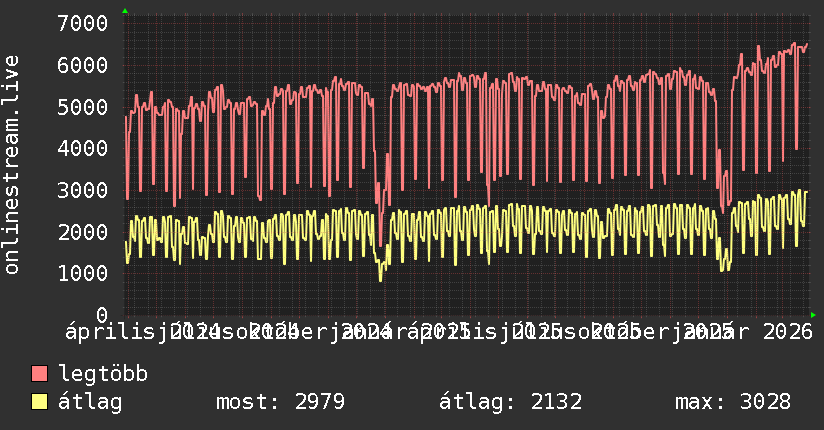Click the onlinestream.live vertical axis title
Viewport: 824px width, 430px height.
click(11, 165)
